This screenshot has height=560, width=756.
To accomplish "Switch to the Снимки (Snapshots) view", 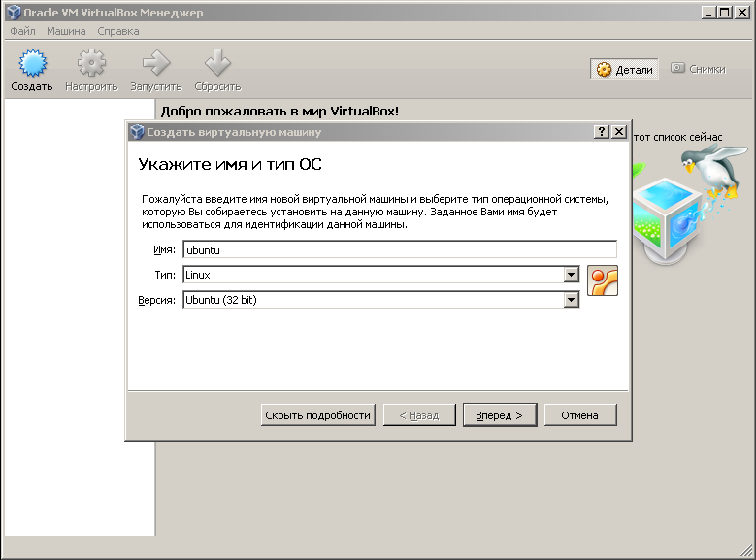I will point(699,69).
